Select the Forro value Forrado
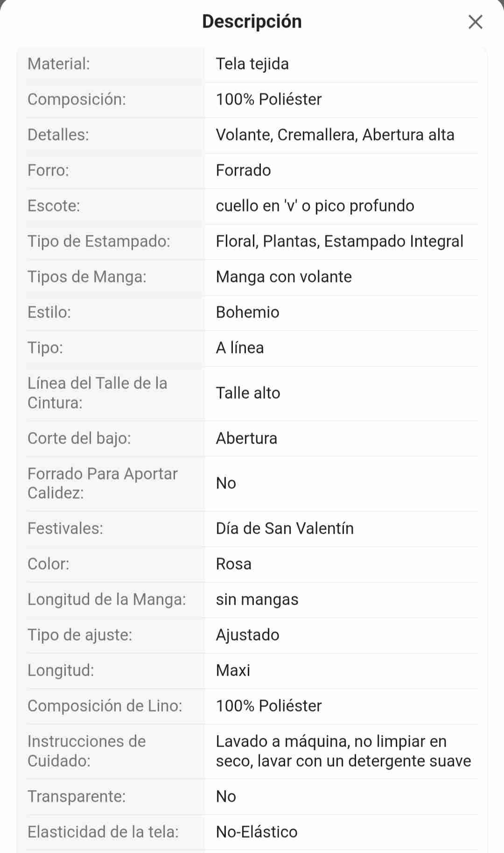The width and height of the screenshot is (504, 853). [x=243, y=170]
